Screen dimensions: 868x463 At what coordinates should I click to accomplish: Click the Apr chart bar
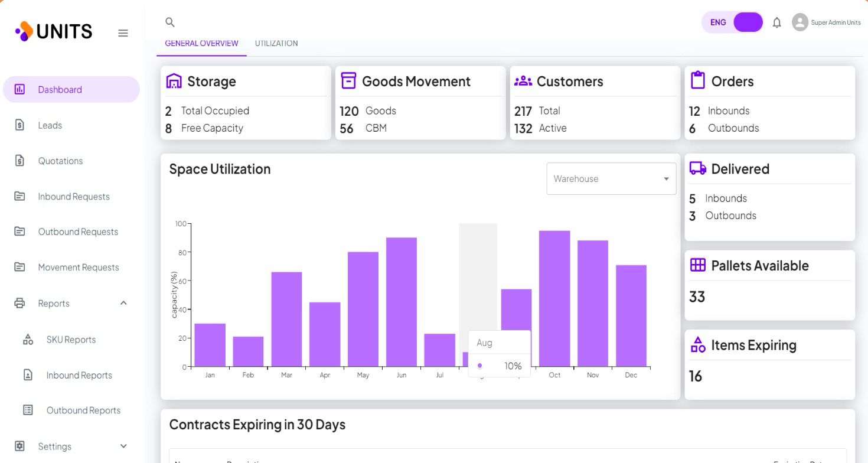click(325, 334)
